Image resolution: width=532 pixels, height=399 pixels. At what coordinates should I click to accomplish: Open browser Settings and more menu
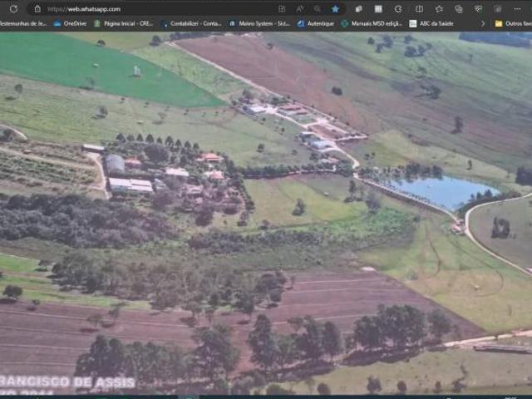click(500, 8)
